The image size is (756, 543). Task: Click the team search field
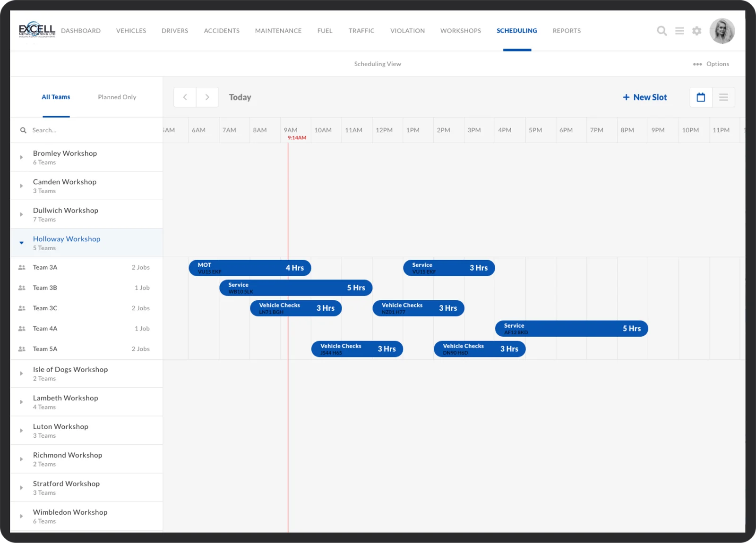click(86, 130)
